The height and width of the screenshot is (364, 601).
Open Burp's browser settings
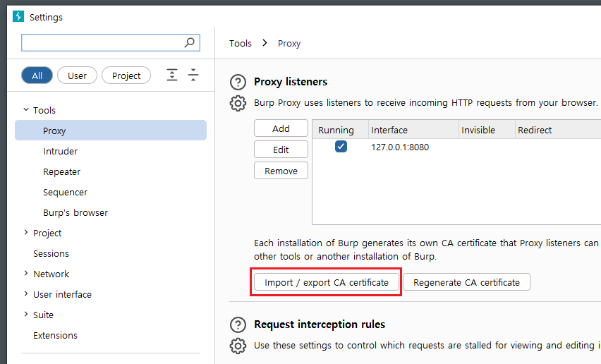[75, 212]
